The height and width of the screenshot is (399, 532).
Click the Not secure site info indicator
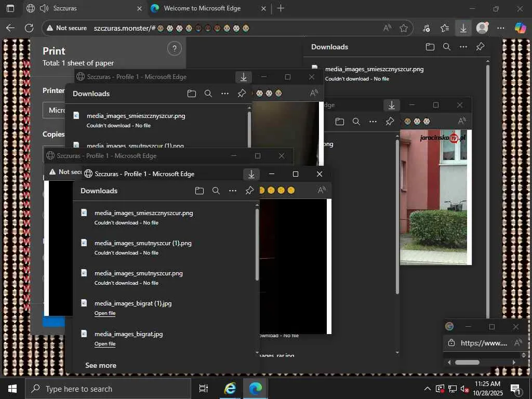coord(65,28)
